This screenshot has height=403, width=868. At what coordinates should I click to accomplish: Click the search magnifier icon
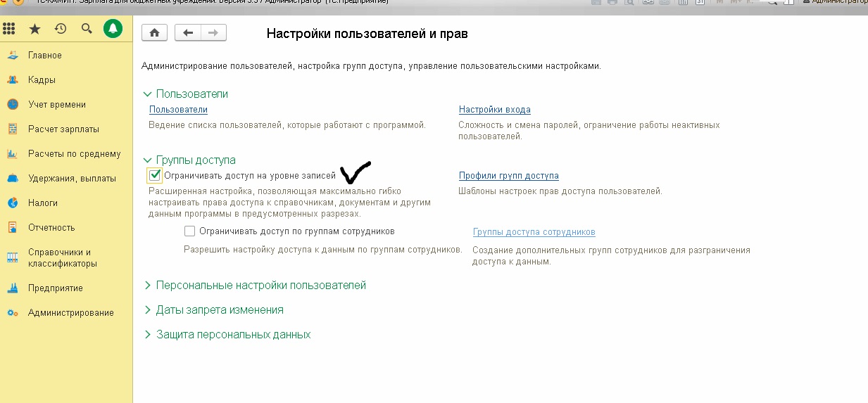pyautogui.click(x=87, y=29)
